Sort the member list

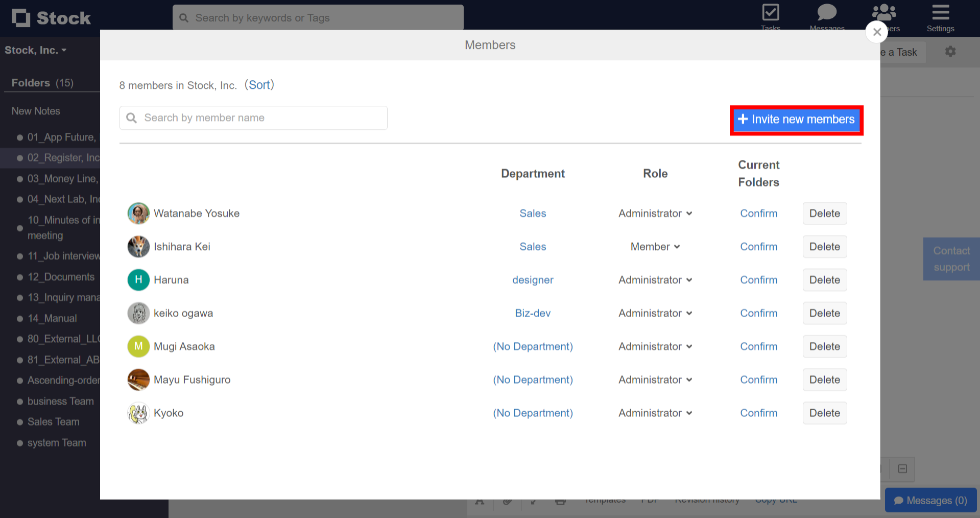pos(259,85)
